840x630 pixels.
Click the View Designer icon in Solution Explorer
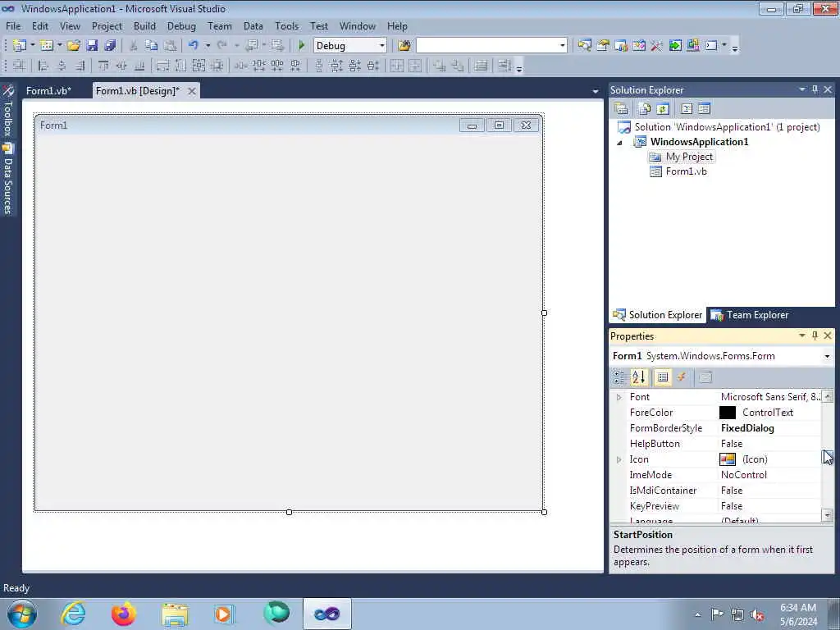[x=704, y=109]
